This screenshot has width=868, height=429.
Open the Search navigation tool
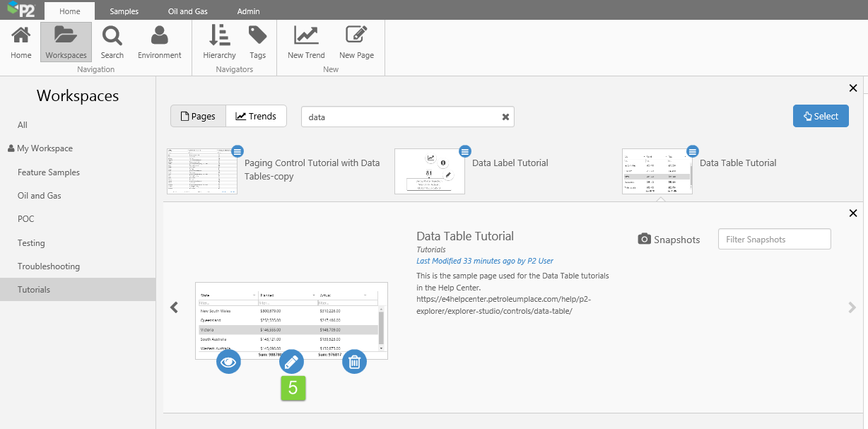(x=112, y=42)
